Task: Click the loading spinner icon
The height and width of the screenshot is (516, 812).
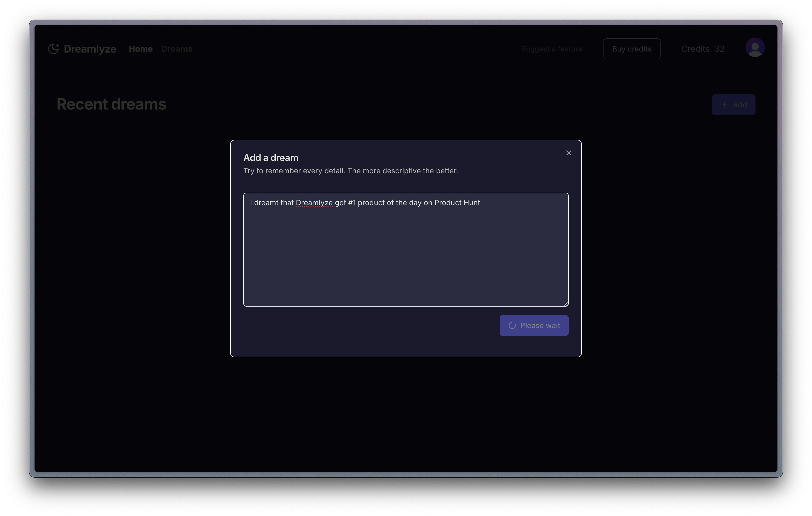Action: 512,326
